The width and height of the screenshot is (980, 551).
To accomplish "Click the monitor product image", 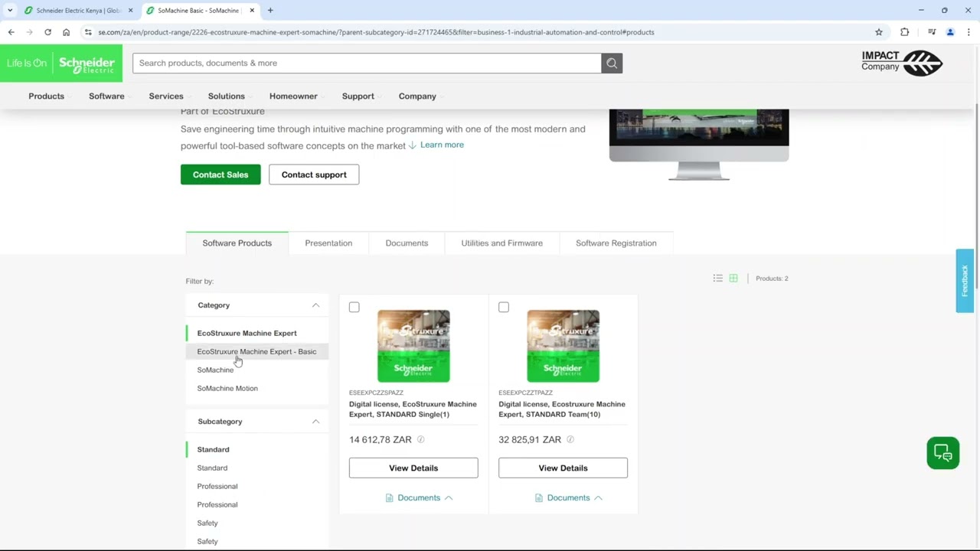I will click(x=699, y=145).
